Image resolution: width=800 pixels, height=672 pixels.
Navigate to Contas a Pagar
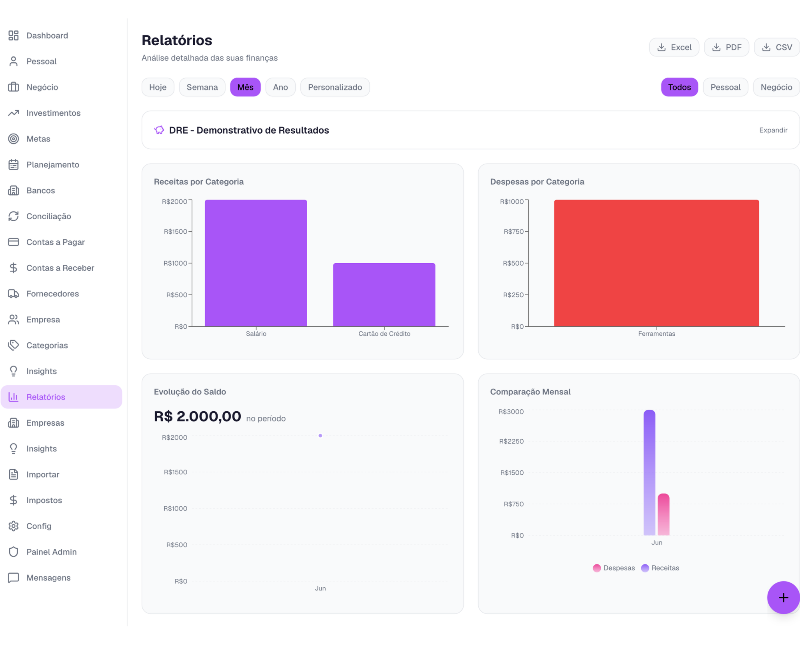click(61, 242)
